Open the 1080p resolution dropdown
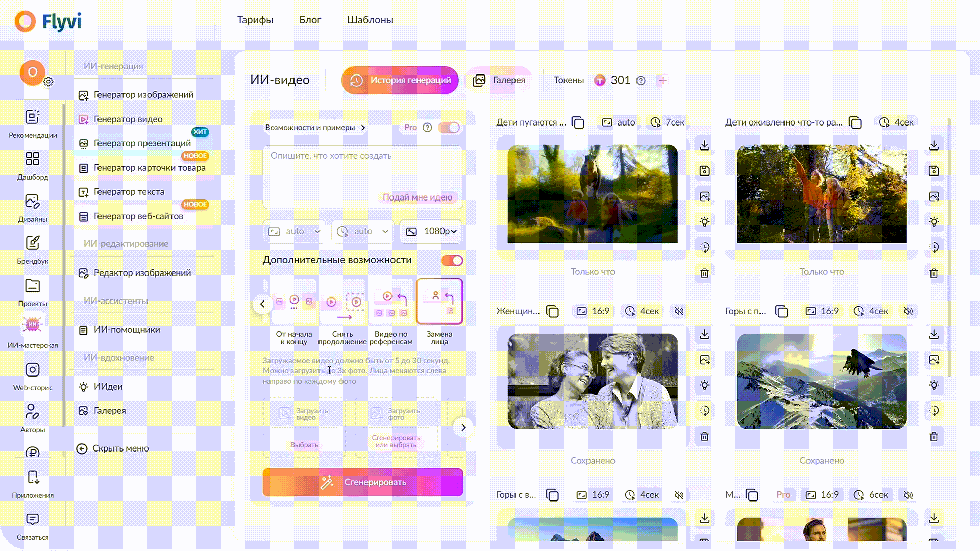This screenshot has width=980, height=551. pos(431,232)
